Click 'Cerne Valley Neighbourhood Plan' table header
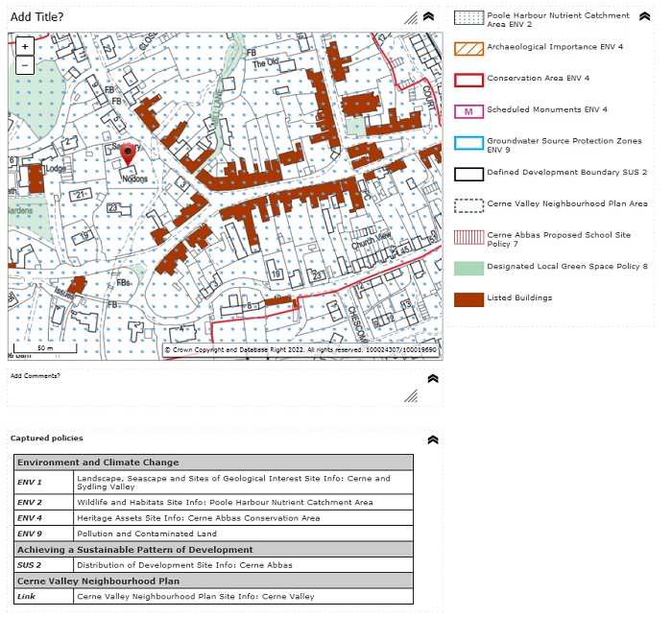This screenshot has height=617, width=672. [x=213, y=581]
